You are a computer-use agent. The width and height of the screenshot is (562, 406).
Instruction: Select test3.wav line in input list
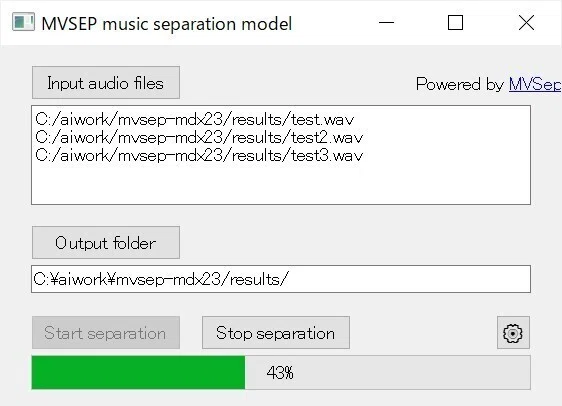pos(199,156)
